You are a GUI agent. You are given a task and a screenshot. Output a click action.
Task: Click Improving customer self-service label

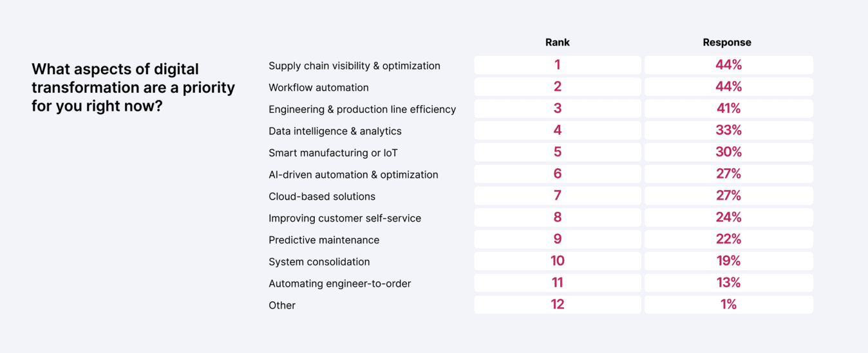coord(344,218)
